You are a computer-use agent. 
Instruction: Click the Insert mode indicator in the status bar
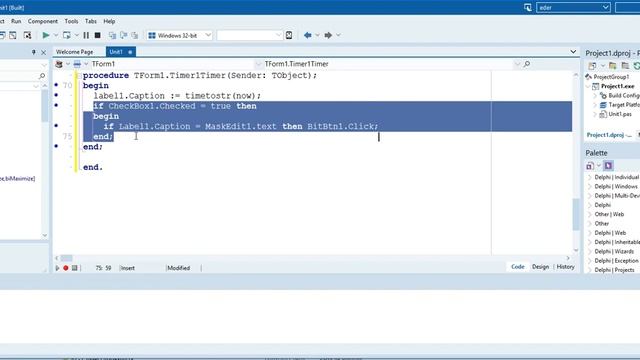[127, 268]
